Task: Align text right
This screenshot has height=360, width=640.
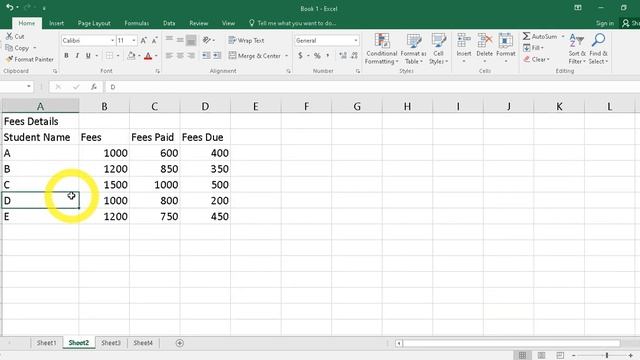Action: tap(191, 56)
